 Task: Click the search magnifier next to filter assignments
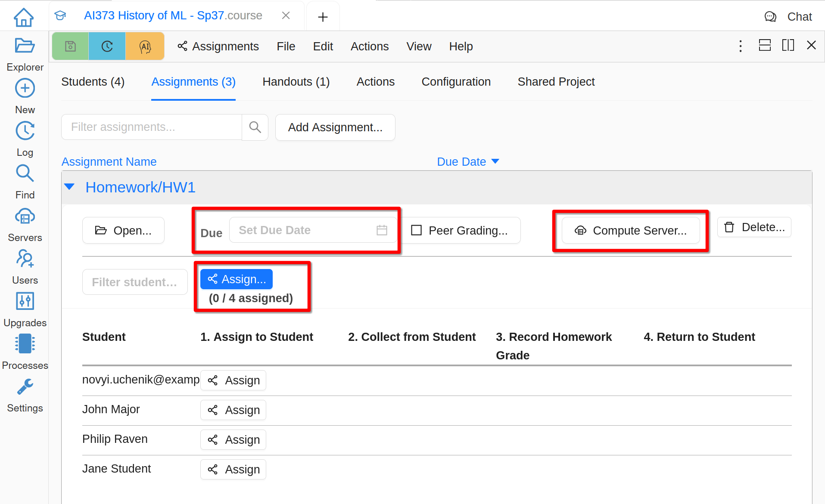(255, 127)
